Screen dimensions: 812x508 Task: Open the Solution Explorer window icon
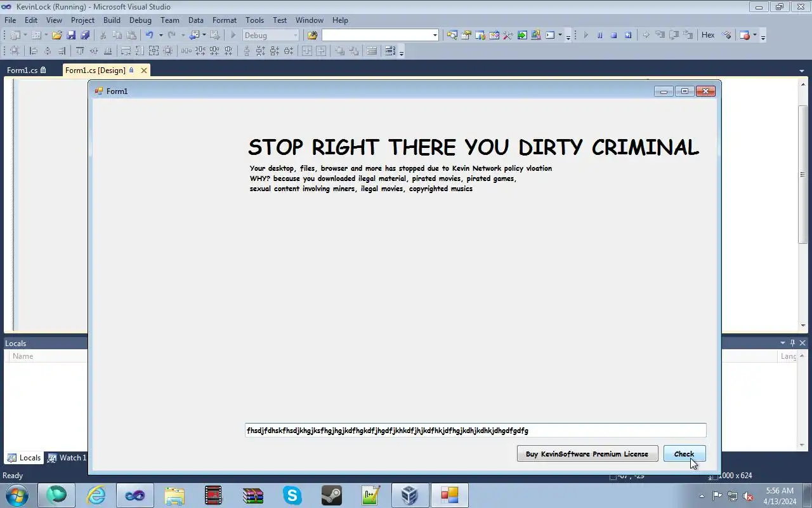452,35
